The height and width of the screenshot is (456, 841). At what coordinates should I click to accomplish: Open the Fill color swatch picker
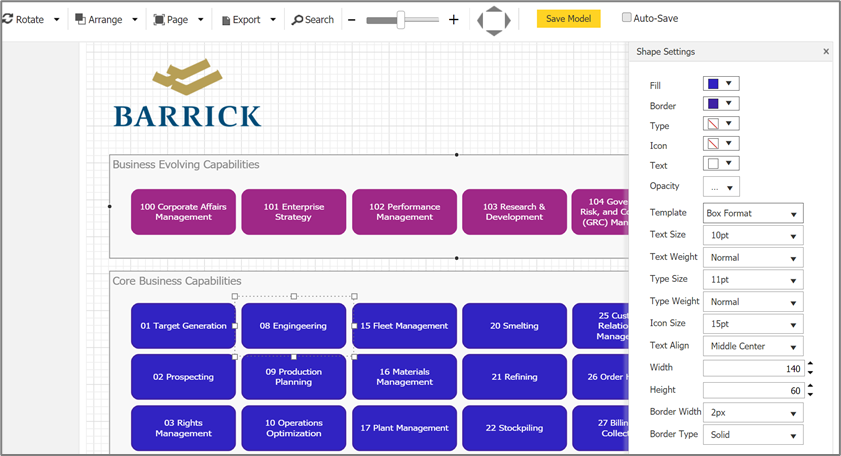[x=721, y=84]
